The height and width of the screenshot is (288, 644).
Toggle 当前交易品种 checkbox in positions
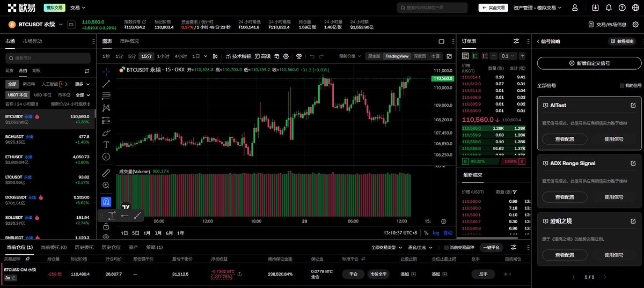tap(447, 247)
